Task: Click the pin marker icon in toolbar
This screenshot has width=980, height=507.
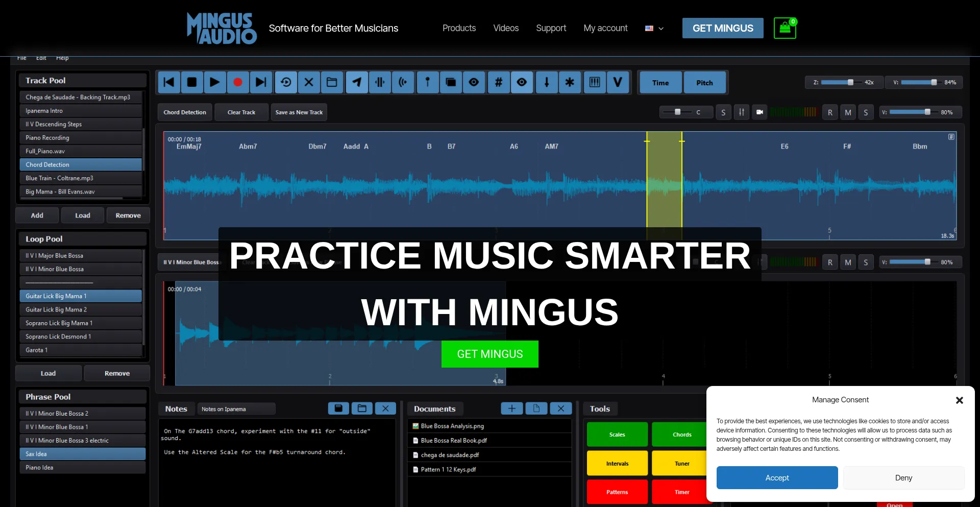Action: tap(428, 82)
